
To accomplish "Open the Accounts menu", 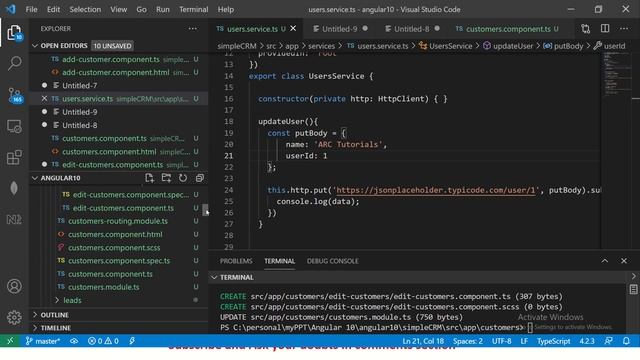I will click(x=14, y=287).
